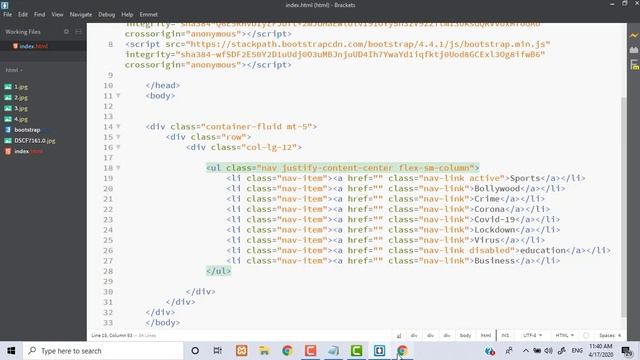This screenshot has height=360, width=640.
Task: Select file 2.jpg in project tree
Action: [21, 98]
